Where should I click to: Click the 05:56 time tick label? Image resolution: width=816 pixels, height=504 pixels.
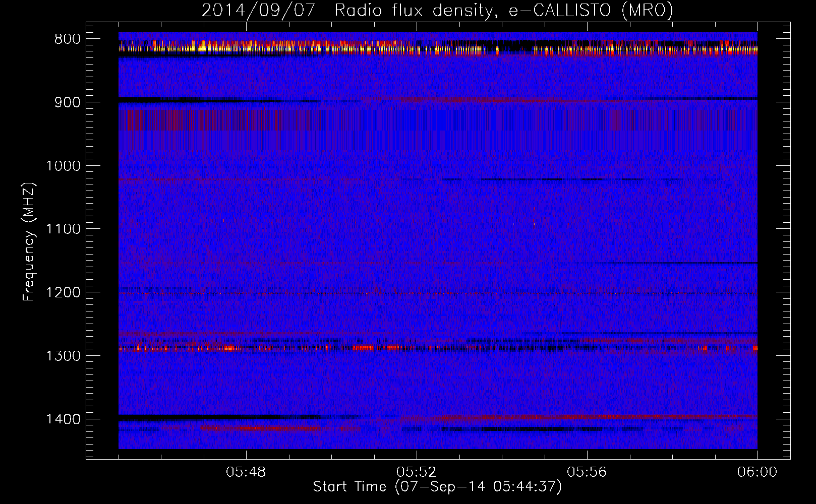[587, 472]
